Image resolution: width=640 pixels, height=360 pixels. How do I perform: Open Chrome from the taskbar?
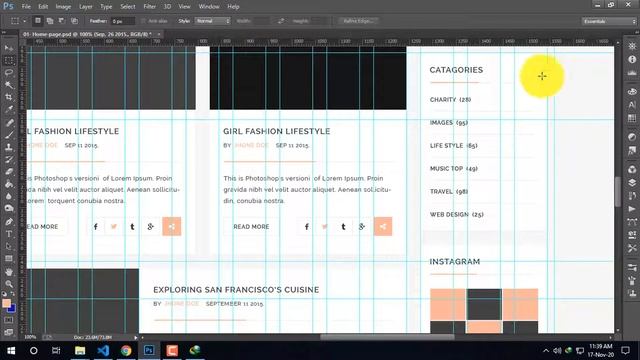[x=126, y=351]
